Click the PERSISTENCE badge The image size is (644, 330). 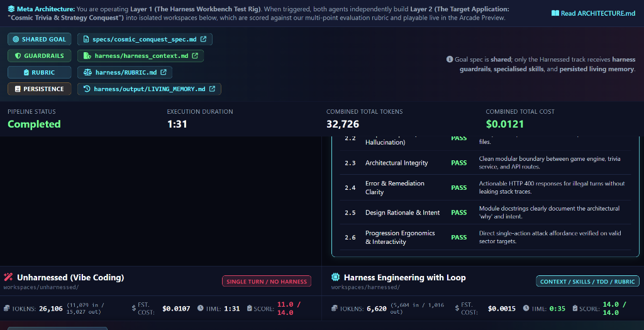point(40,89)
